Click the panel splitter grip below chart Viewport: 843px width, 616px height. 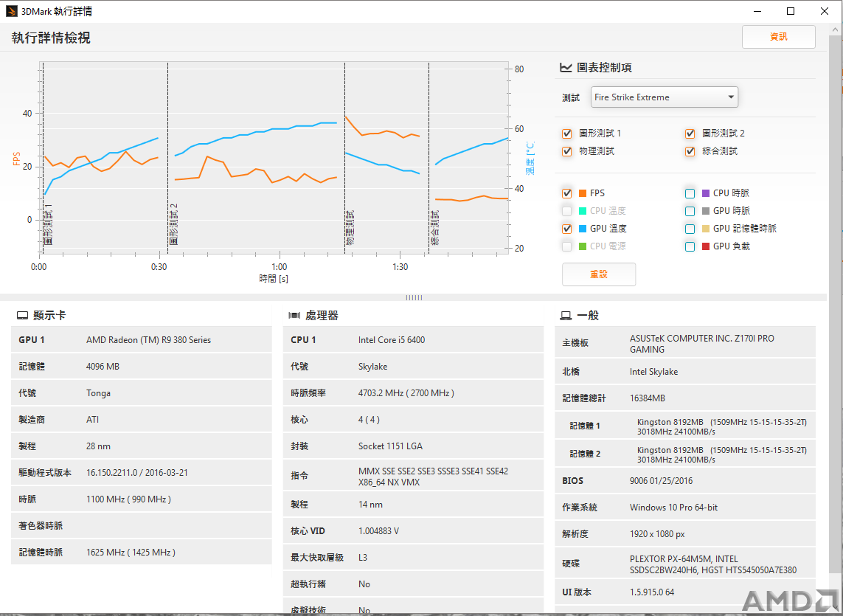click(x=414, y=297)
